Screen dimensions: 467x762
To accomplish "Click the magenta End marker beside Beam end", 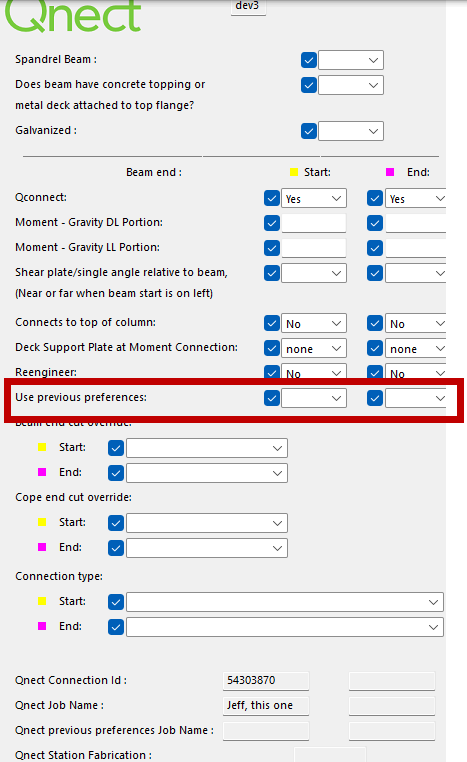I will point(390,172).
